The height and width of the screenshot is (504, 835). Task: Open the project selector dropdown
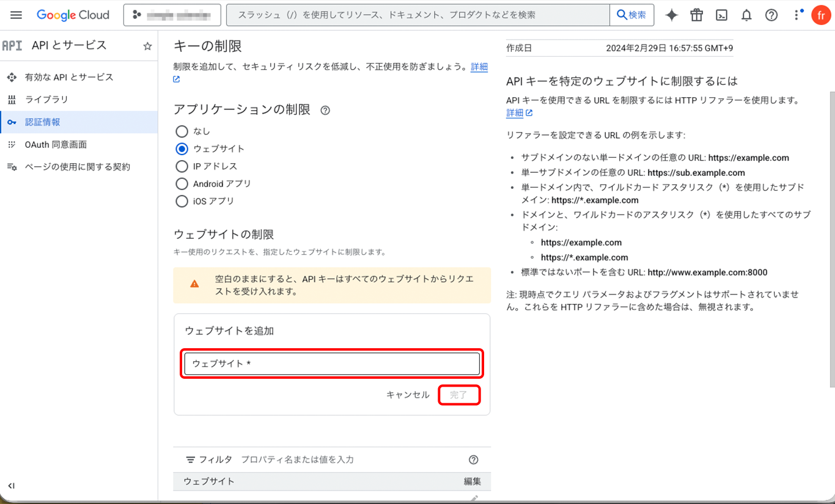tap(172, 15)
